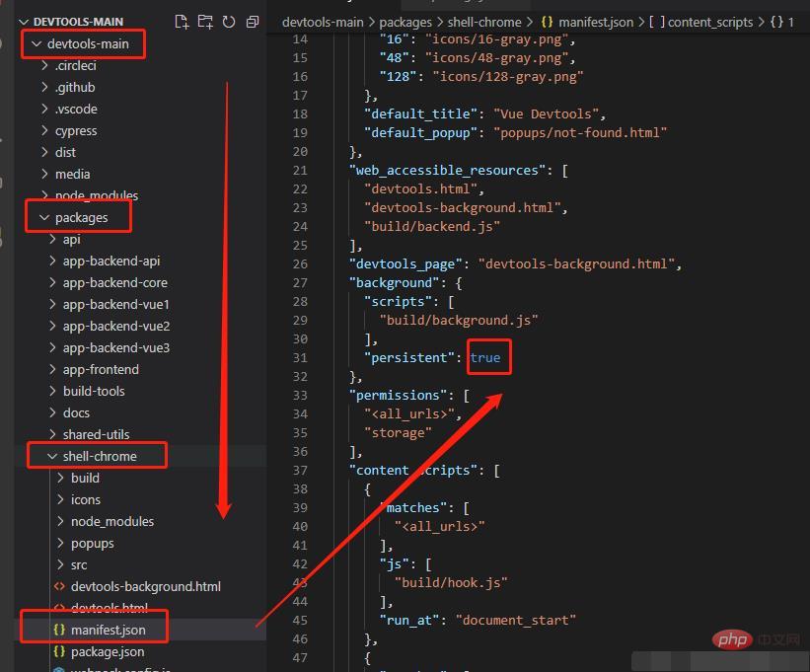Click "web_accessible_resources" key on line 21
The image size is (810, 672).
[447, 170]
